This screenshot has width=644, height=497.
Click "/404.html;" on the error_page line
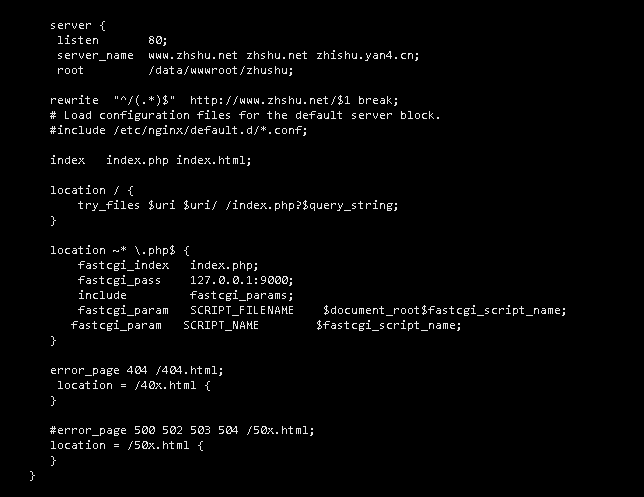coord(190,370)
